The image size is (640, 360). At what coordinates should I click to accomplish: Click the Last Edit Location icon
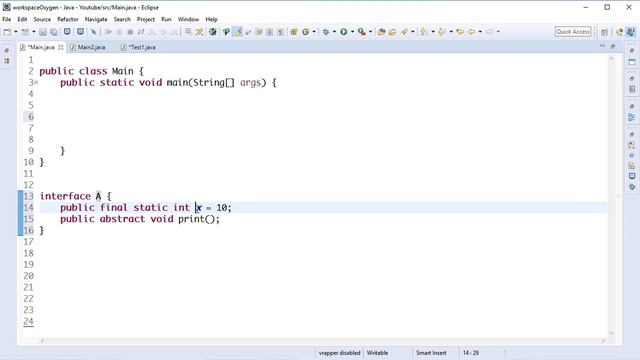460,32
